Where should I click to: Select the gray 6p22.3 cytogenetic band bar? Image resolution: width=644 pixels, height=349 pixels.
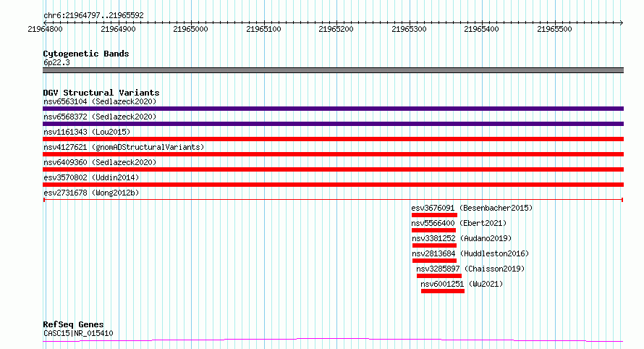(333, 70)
